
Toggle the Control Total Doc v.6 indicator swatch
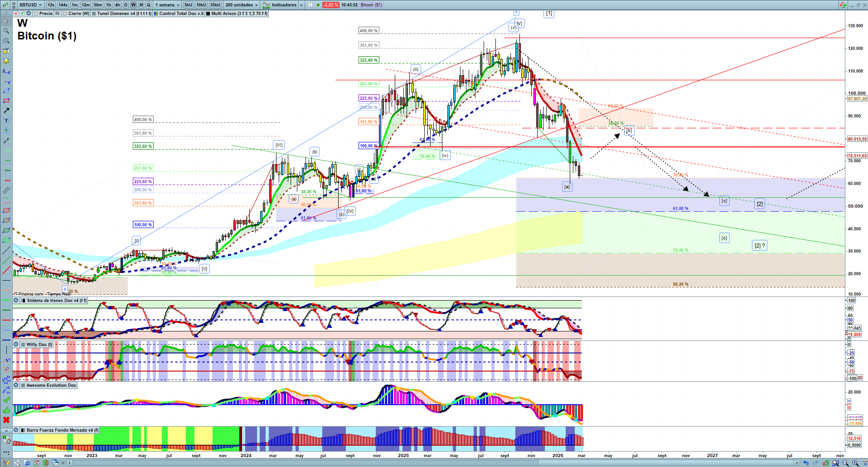pyautogui.click(x=156, y=14)
